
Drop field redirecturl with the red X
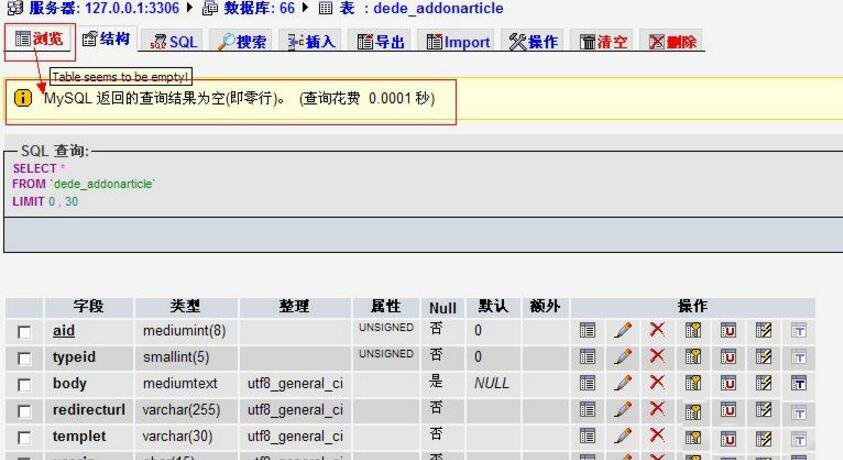[x=657, y=408]
